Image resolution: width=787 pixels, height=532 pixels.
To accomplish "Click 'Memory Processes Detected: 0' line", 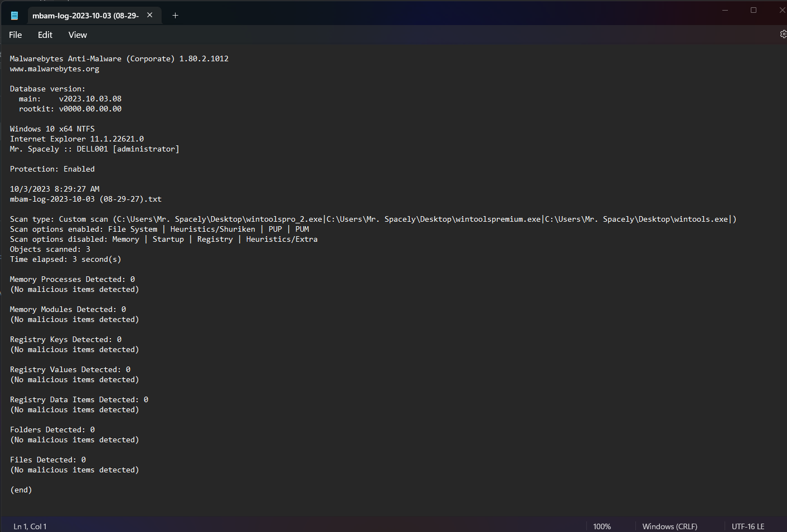I will pos(72,280).
